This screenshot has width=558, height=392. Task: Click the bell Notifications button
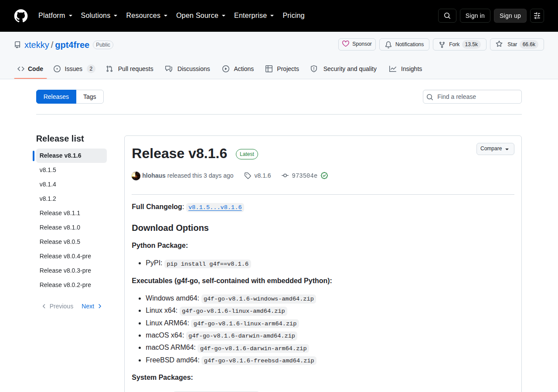pyautogui.click(x=404, y=44)
